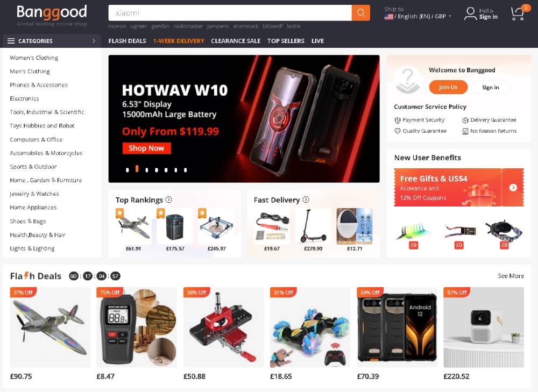This screenshot has height=392, width=538.
Task: Click the Top Rankings info question icon
Action: coord(168,199)
